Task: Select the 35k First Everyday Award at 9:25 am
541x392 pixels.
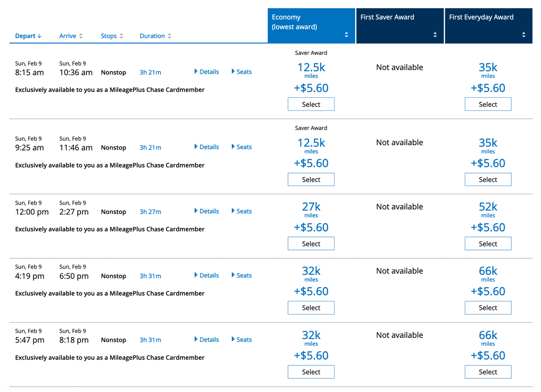Action: click(x=488, y=179)
